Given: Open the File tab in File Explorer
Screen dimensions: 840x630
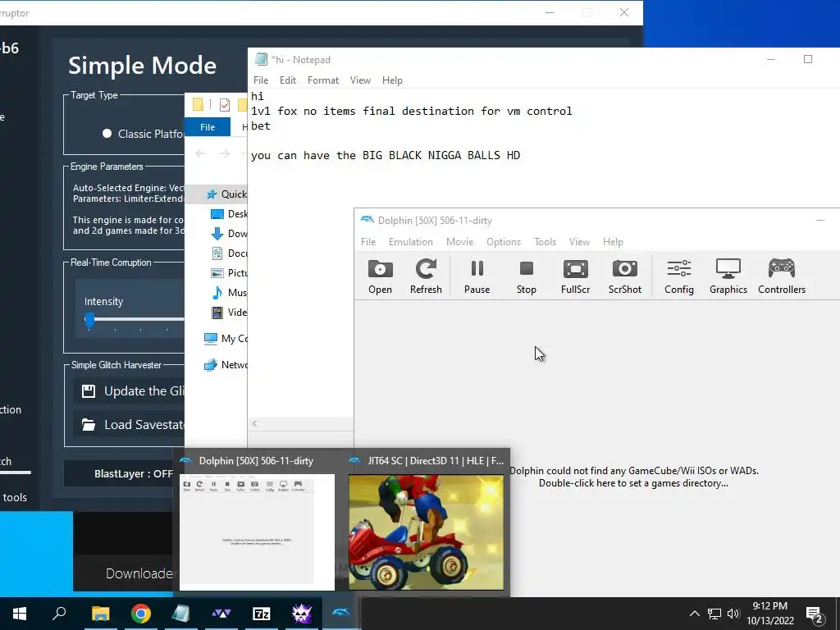Looking at the screenshot, I should pyautogui.click(x=208, y=127).
